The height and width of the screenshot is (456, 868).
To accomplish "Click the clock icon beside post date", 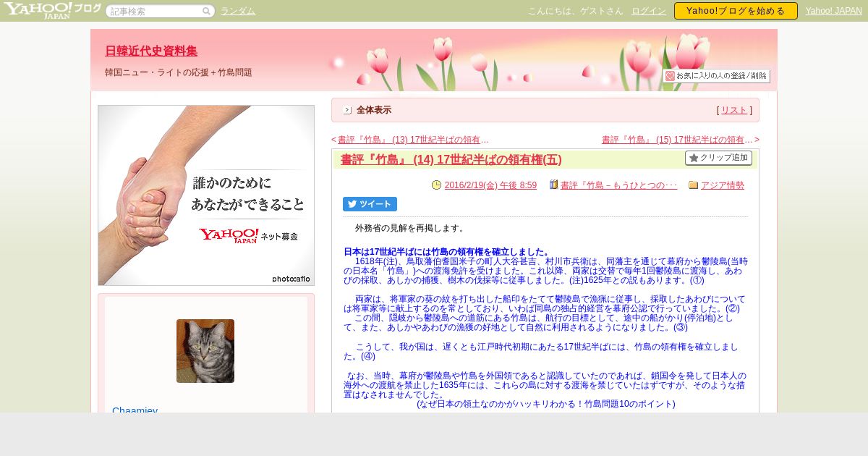I will click(x=436, y=185).
